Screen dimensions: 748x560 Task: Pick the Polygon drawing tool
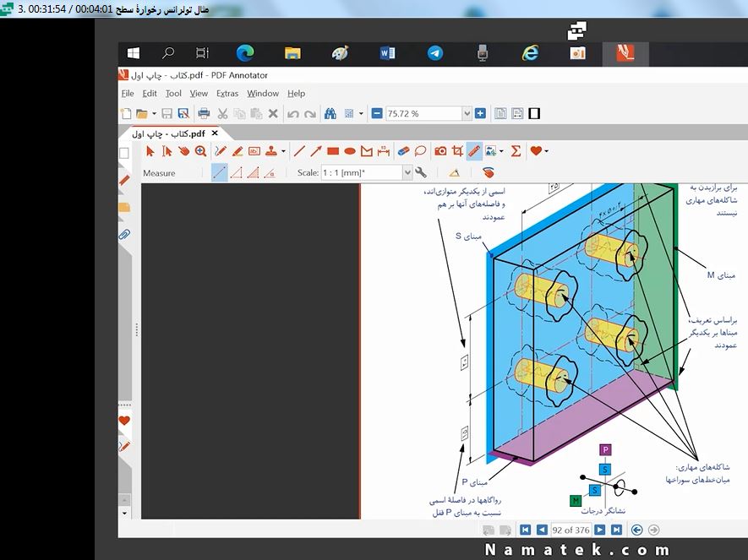click(366, 151)
